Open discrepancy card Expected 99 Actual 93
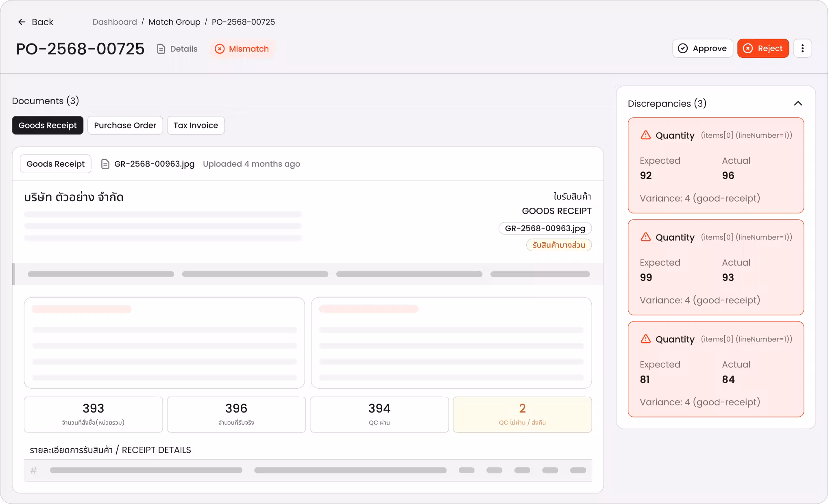 click(716, 267)
